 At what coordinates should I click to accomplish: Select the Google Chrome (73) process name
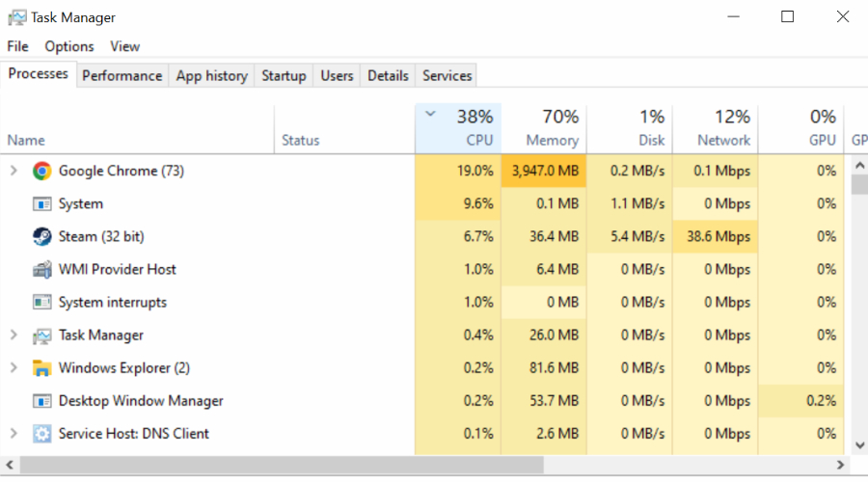pos(122,171)
